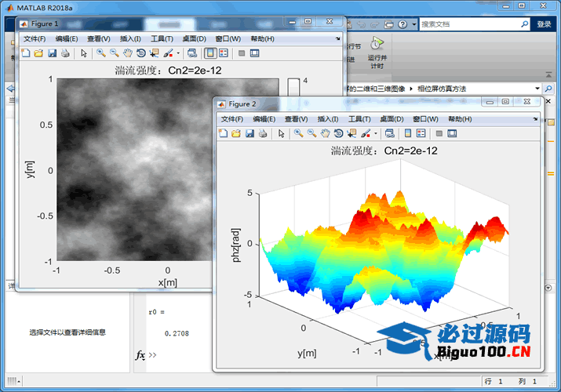Viewport: 561px width, 392px height.
Task: Click Print icon in Figure 2 toolbar
Action: point(263,133)
